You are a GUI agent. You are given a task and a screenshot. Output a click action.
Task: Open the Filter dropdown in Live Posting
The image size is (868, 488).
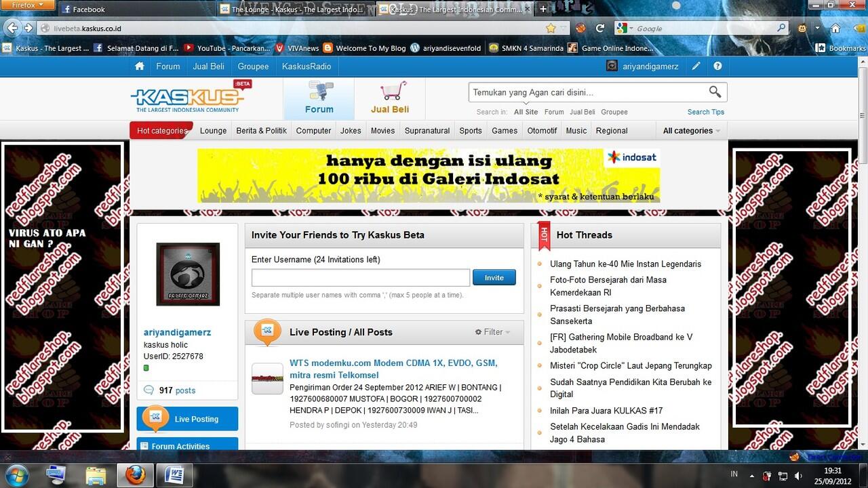(x=493, y=332)
